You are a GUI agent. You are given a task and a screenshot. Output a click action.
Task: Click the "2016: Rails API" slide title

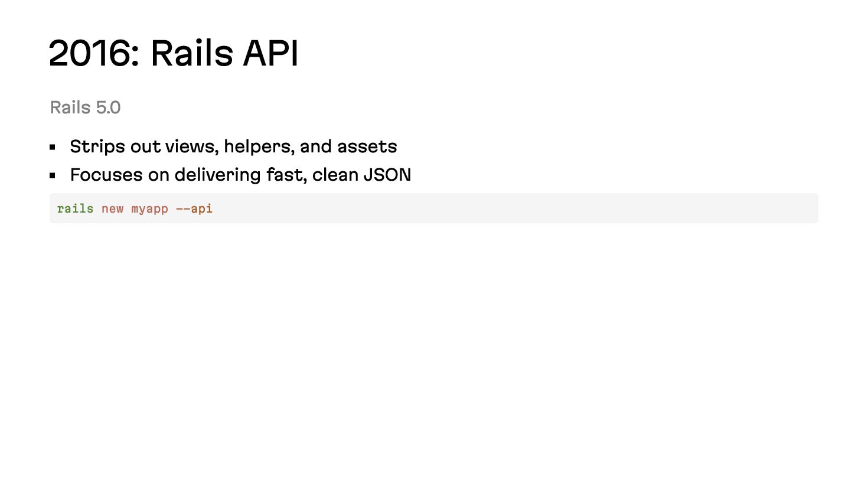[174, 53]
